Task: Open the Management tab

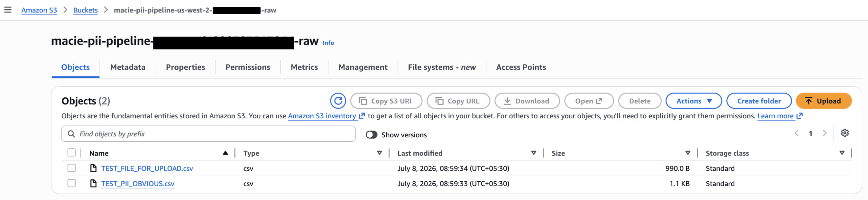Action: tap(363, 67)
